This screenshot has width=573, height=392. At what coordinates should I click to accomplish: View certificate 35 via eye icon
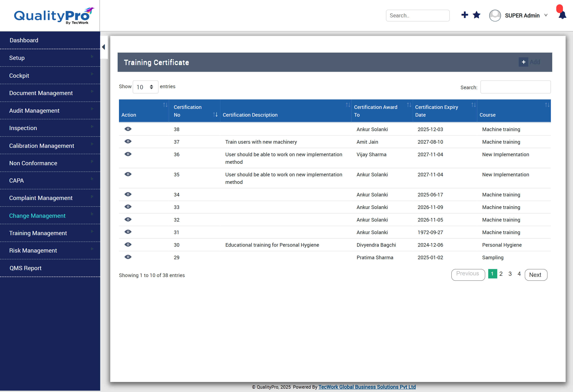pos(128,174)
